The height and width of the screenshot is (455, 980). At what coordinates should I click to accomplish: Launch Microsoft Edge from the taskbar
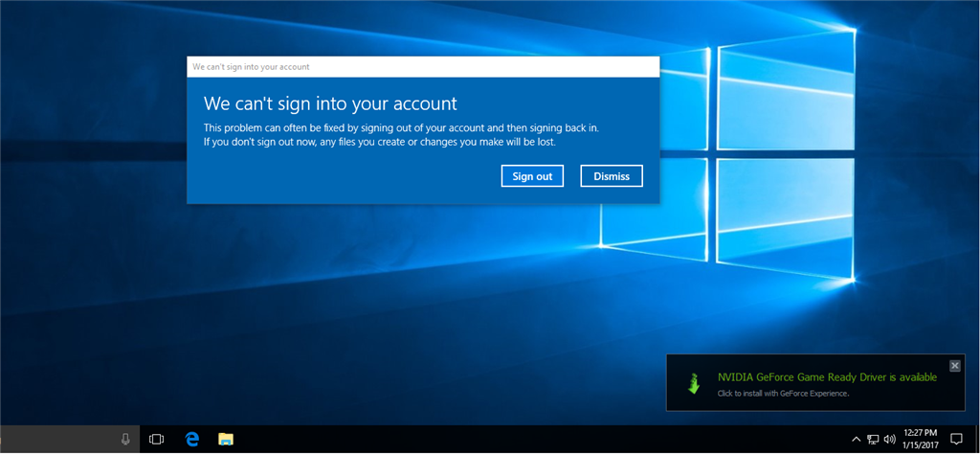191,440
